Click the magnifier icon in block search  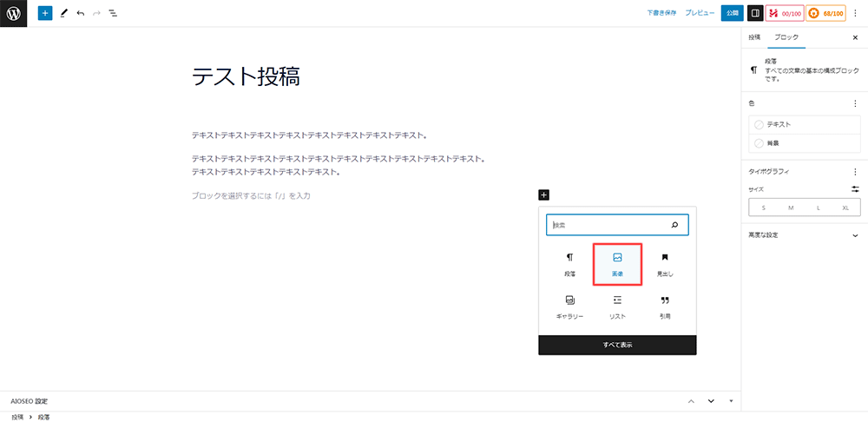(x=674, y=225)
